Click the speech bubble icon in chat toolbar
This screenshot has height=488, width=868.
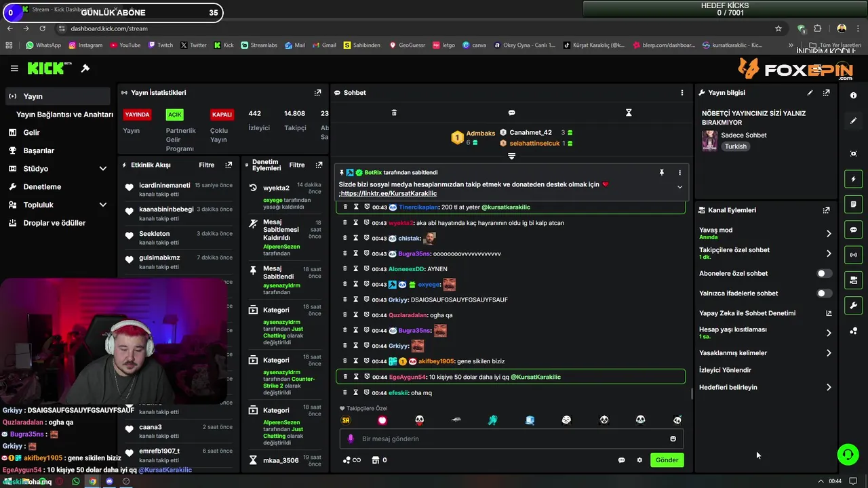[x=511, y=113]
